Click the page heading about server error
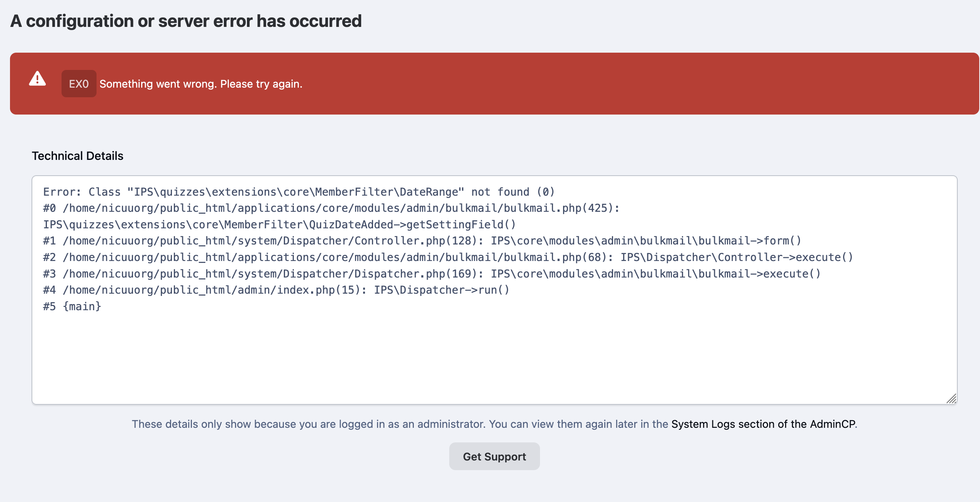The image size is (980, 502). point(186,21)
